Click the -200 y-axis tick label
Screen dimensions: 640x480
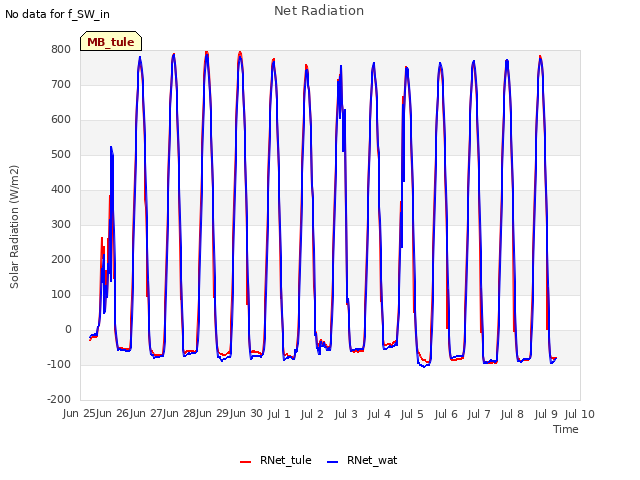59,400
